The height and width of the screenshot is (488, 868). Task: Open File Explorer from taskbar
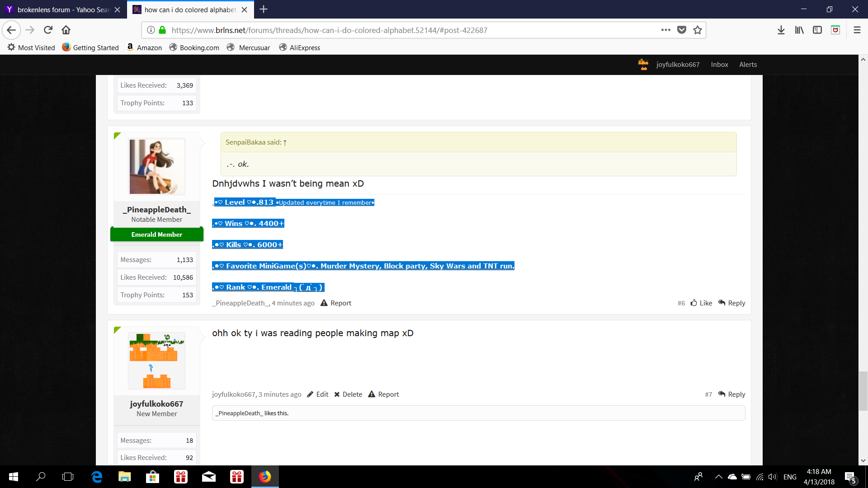pos(124,477)
